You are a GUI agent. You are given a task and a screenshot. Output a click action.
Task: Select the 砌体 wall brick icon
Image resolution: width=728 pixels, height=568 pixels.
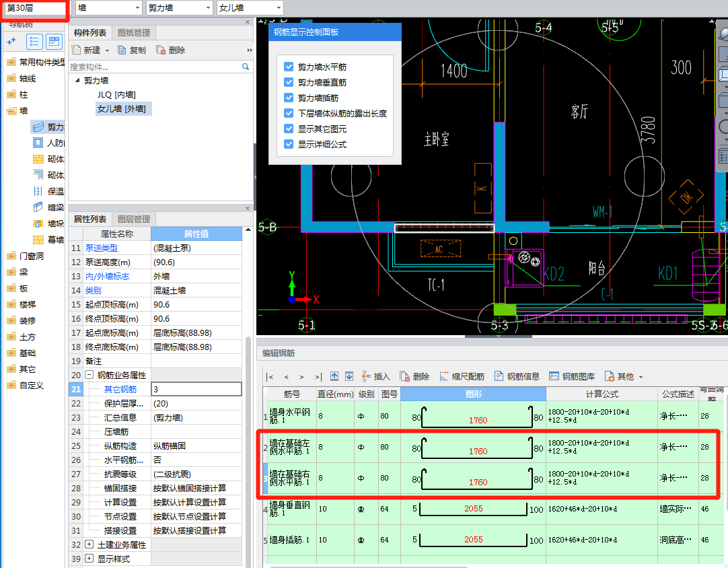[38, 159]
